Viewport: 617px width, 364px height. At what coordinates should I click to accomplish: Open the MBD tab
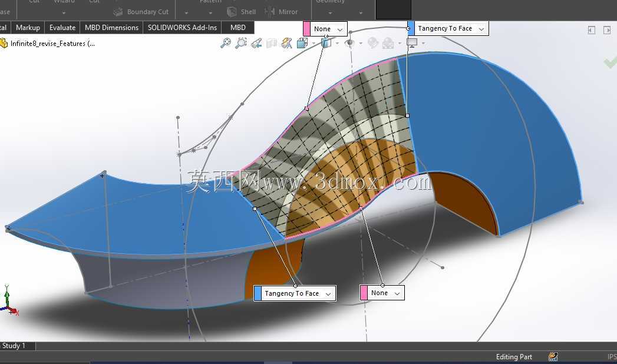(237, 28)
